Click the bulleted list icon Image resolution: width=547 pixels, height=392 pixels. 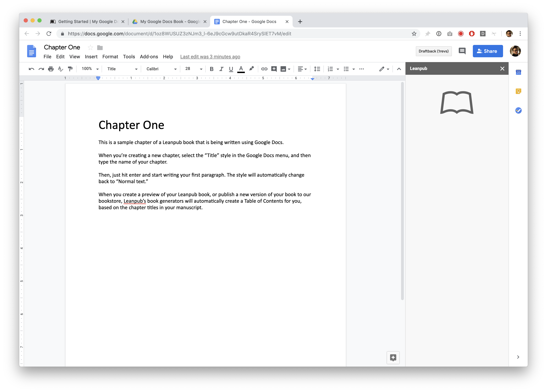pos(346,69)
